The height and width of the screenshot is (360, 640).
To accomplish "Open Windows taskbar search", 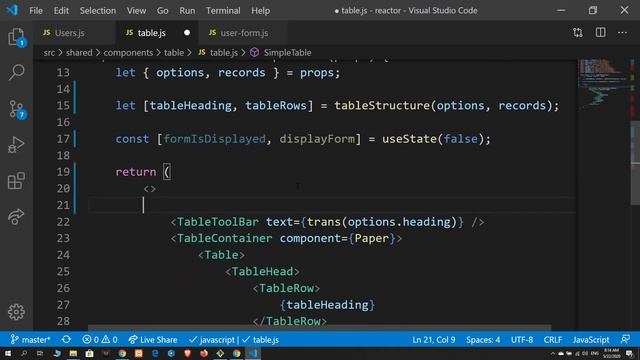I will pyautogui.click(x=24, y=353).
